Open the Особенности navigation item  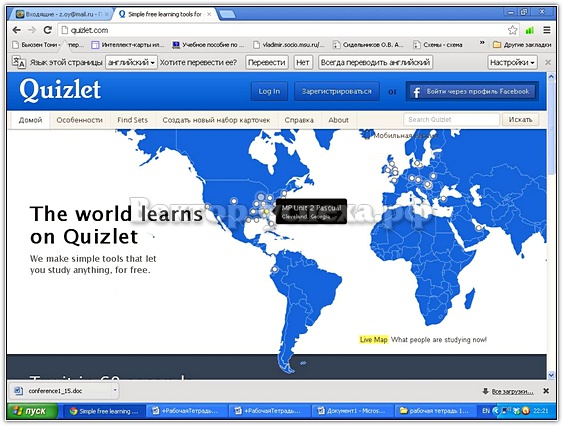pos(79,120)
